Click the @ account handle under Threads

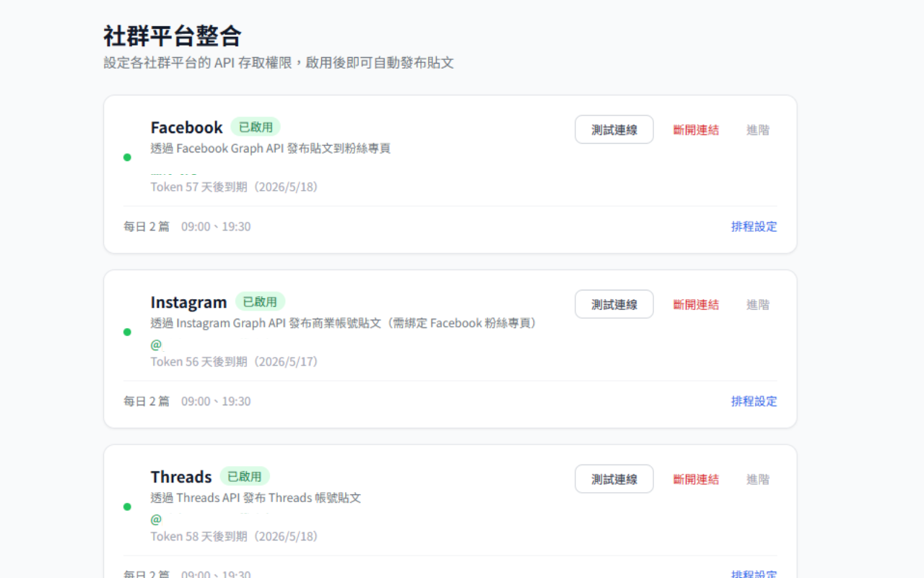(x=156, y=519)
